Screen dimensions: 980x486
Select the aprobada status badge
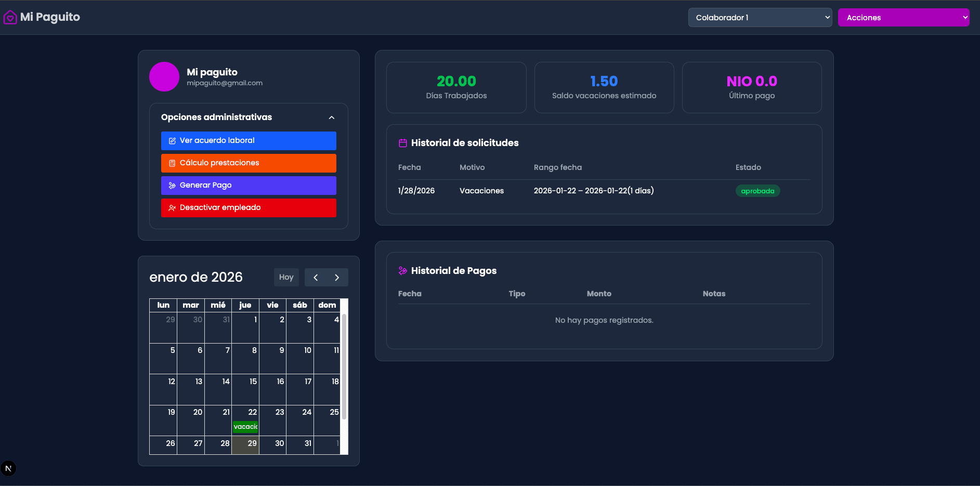[x=757, y=191]
